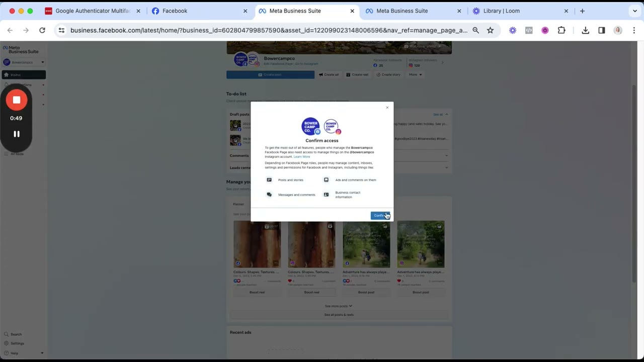644x362 pixels.
Task: Click the first draft post thumbnail
Action: click(235, 125)
